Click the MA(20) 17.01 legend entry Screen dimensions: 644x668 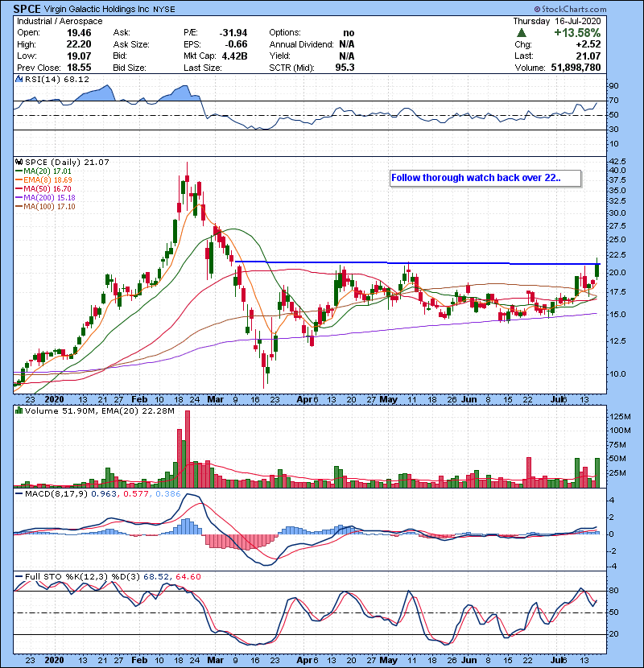pyautogui.click(x=47, y=171)
